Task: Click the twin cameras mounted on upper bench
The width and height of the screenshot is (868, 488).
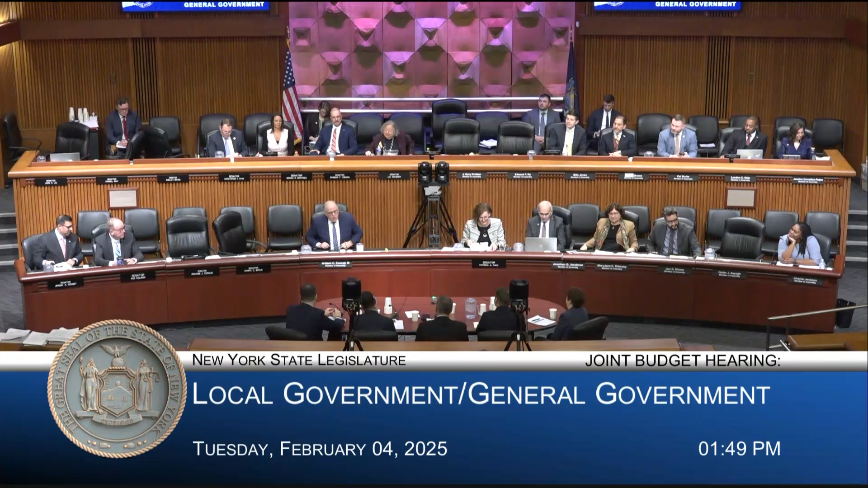Action: (433, 173)
